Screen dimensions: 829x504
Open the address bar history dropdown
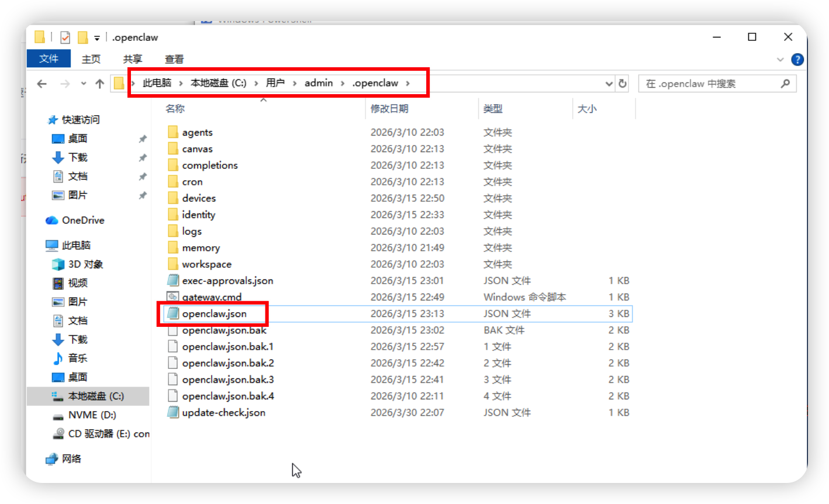[609, 84]
